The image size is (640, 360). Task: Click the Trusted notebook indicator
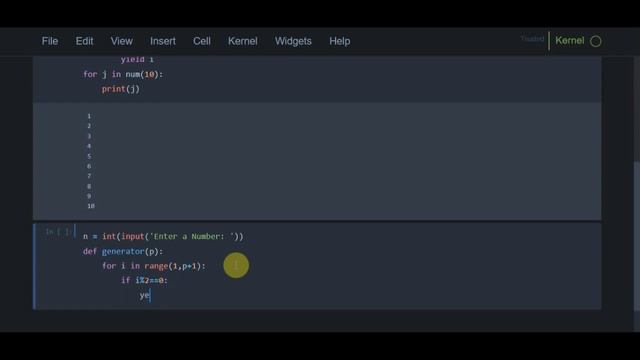(532, 39)
